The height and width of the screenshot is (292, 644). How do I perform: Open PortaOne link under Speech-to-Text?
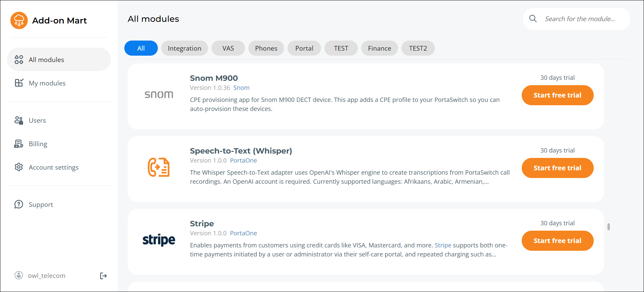click(x=244, y=161)
